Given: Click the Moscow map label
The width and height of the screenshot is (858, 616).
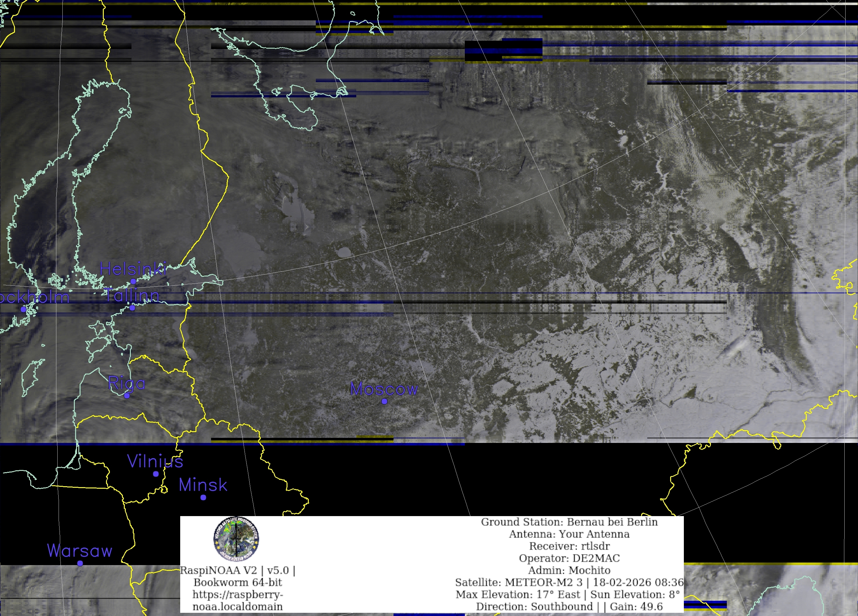Looking at the screenshot, I should click(384, 389).
